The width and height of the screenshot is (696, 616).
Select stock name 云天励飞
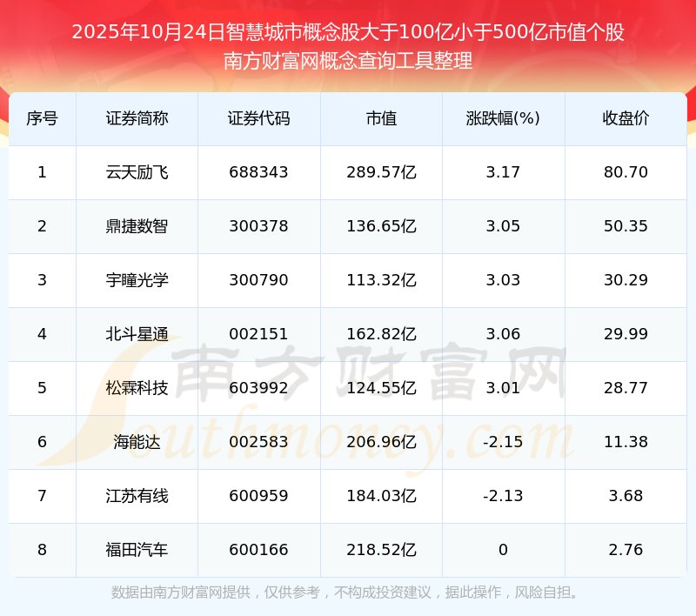point(137,172)
